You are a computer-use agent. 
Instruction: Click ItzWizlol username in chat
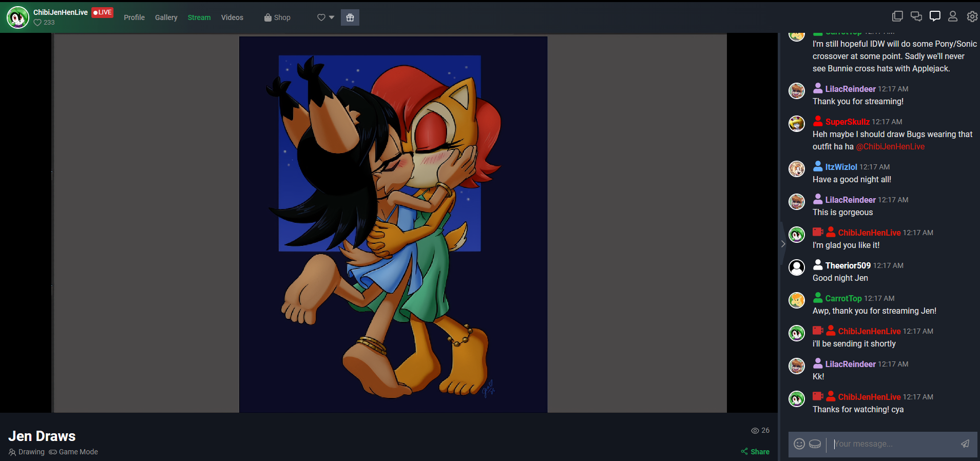841,167
